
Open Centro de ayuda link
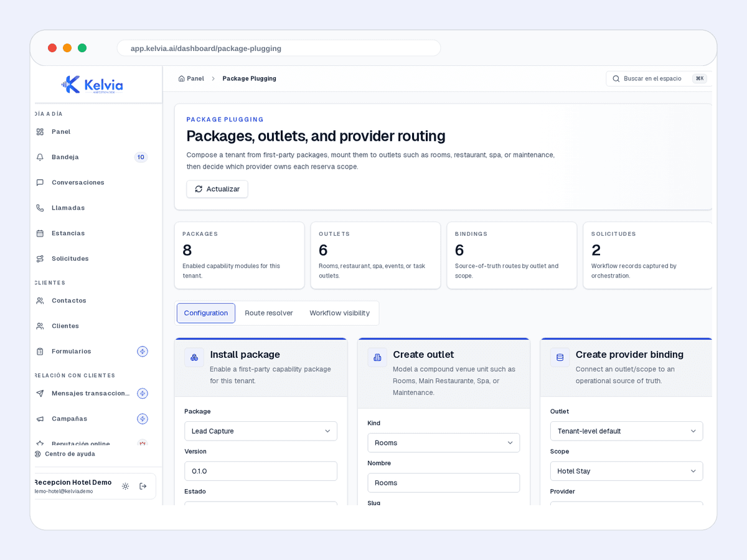(70, 454)
